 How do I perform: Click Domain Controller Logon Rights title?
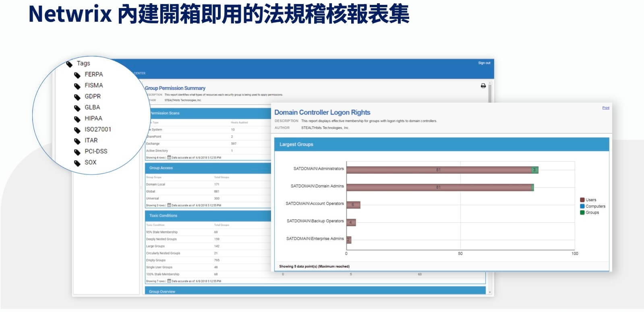click(322, 113)
